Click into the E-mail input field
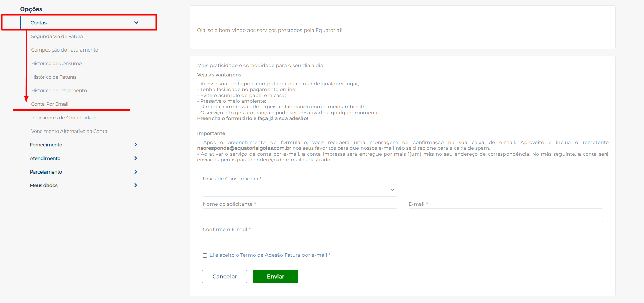This screenshot has height=303, width=644. (505, 215)
